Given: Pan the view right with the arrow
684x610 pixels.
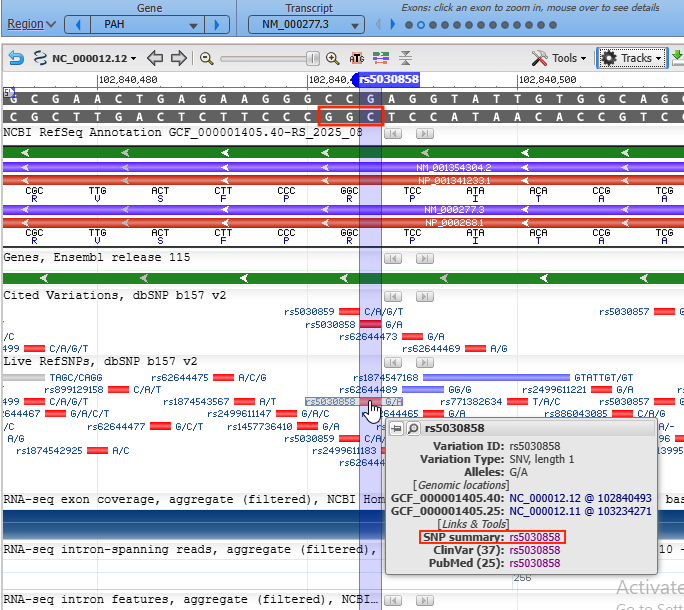Looking at the screenshot, I should [178, 58].
